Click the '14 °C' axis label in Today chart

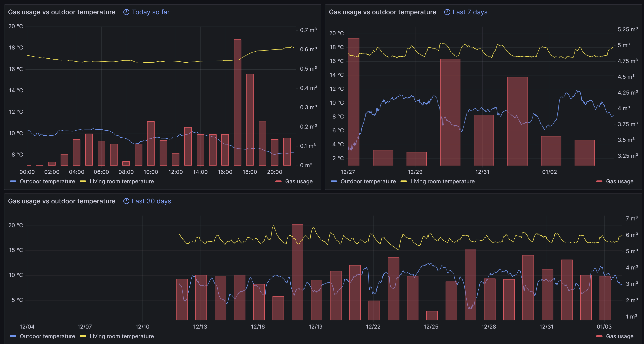point(16,91)
